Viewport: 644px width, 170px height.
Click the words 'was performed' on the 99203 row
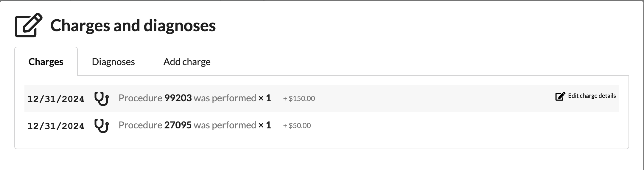[x=225, y=98]
